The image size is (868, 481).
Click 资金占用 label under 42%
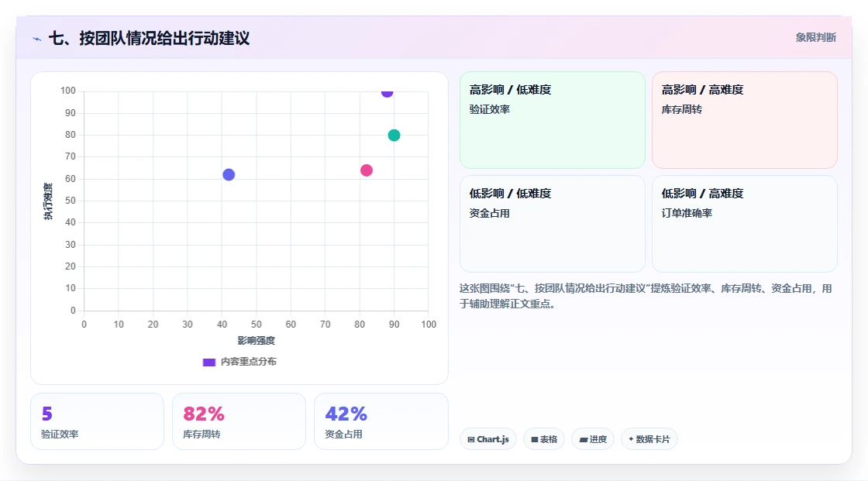pyautogui.click(x=344, y=435)
